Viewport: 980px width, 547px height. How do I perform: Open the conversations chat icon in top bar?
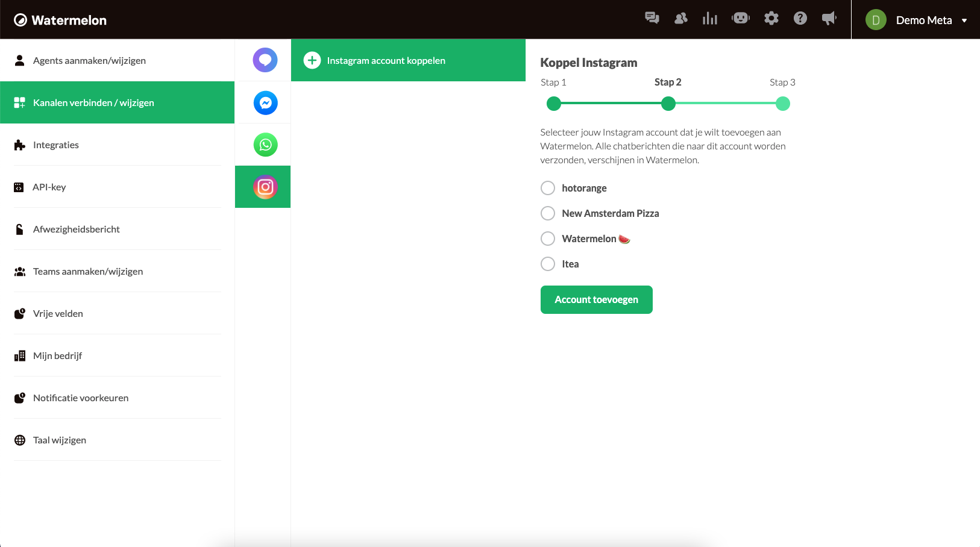(652, 18)
